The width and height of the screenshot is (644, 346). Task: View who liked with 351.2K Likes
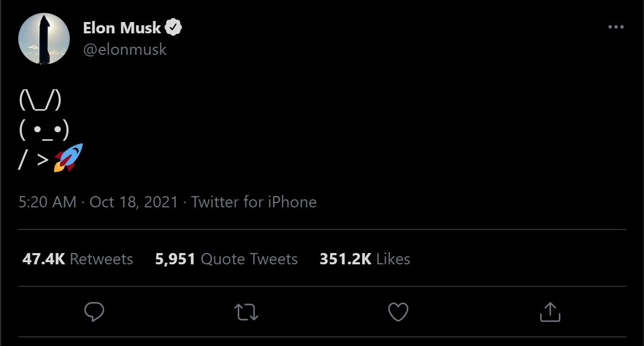365,259
